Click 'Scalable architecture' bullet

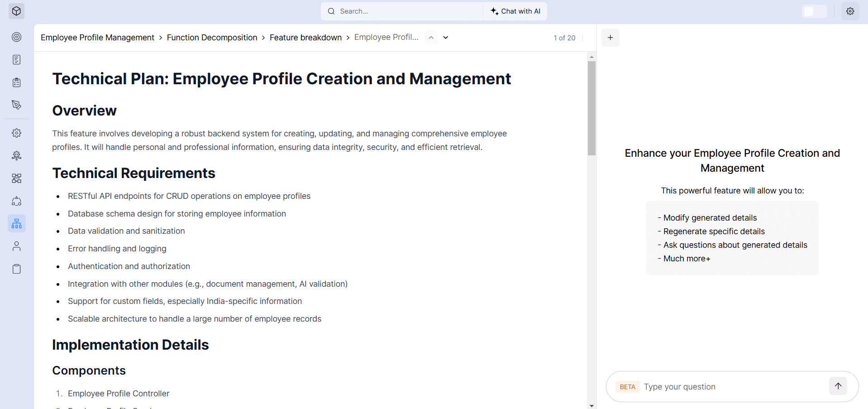pyautogui.click(x=195, y=319)
